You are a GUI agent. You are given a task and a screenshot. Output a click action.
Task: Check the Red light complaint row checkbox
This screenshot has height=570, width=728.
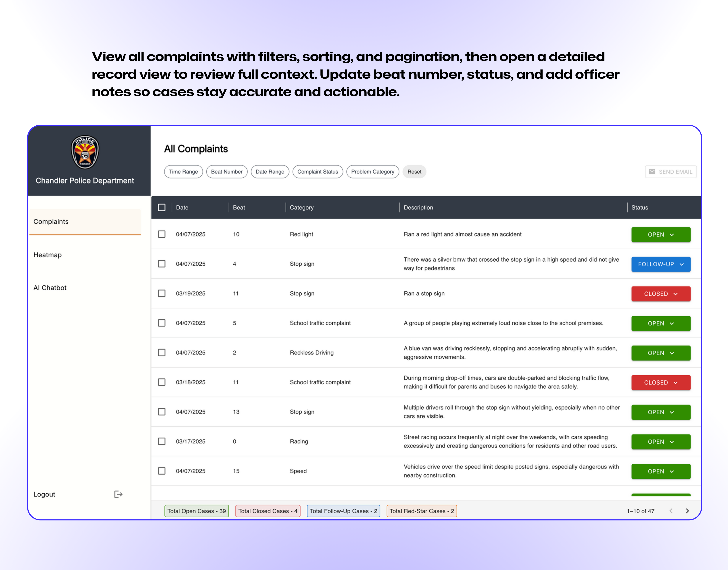162,234
